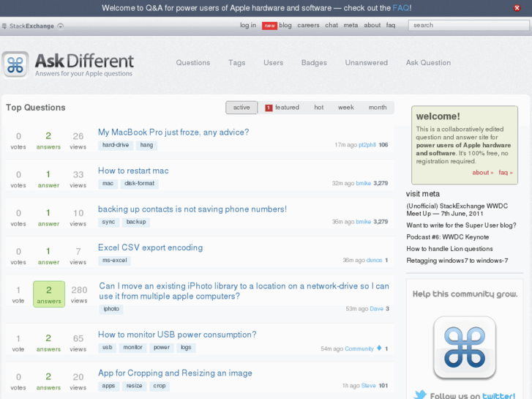Open 'backing up contacts' question
Image resolution: width=532 pixels, height=399 pixels.
pos(192,209)
